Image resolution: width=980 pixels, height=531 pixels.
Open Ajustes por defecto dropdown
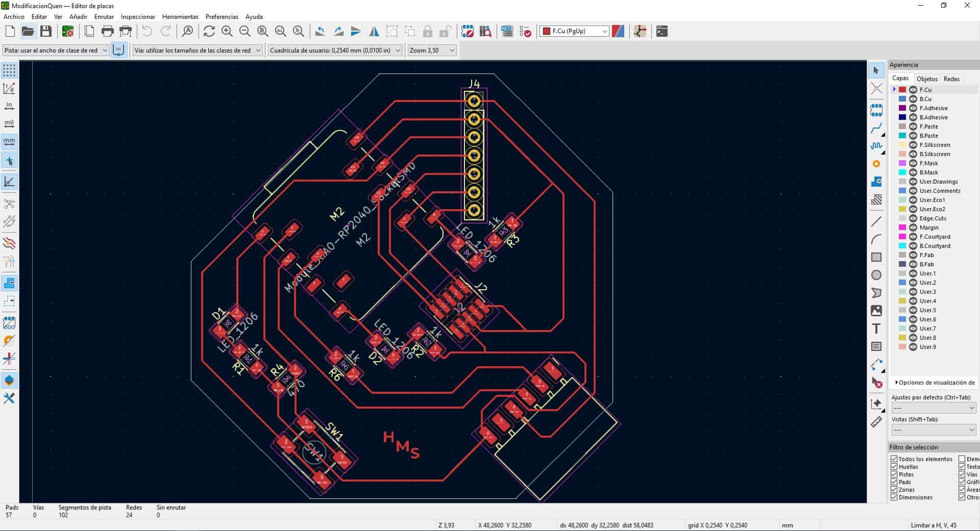coord(934,408)
